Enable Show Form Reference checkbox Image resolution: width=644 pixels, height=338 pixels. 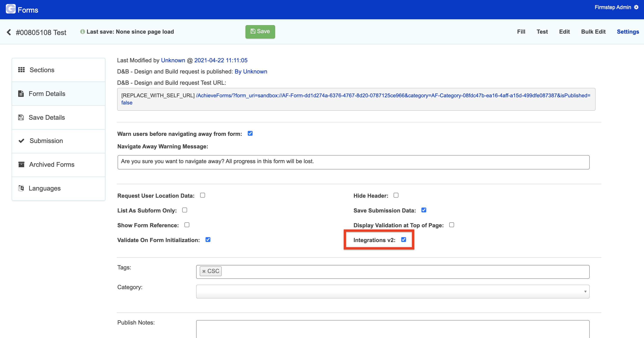(x=187, y=225)
